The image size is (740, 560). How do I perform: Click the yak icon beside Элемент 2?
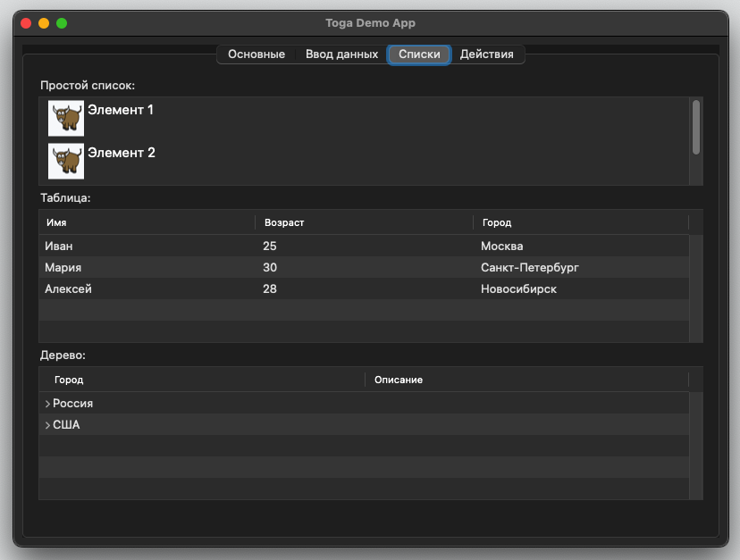(66, 161)
